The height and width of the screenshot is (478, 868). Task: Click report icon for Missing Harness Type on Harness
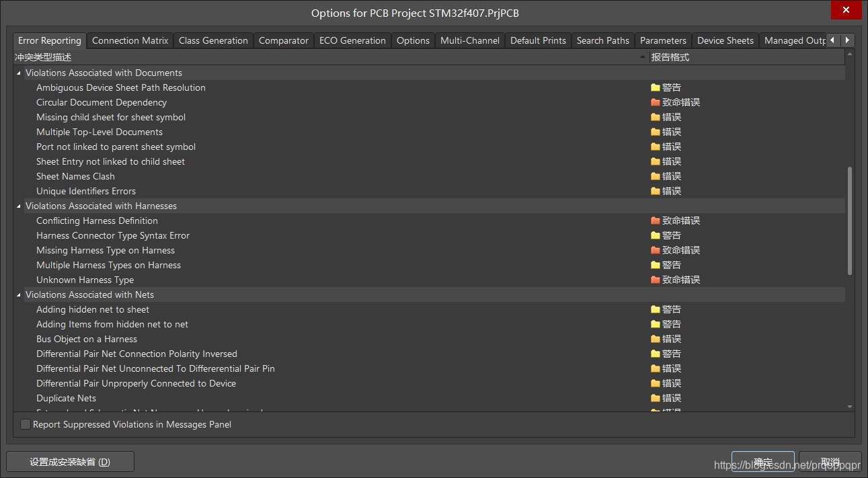(656, 250)
